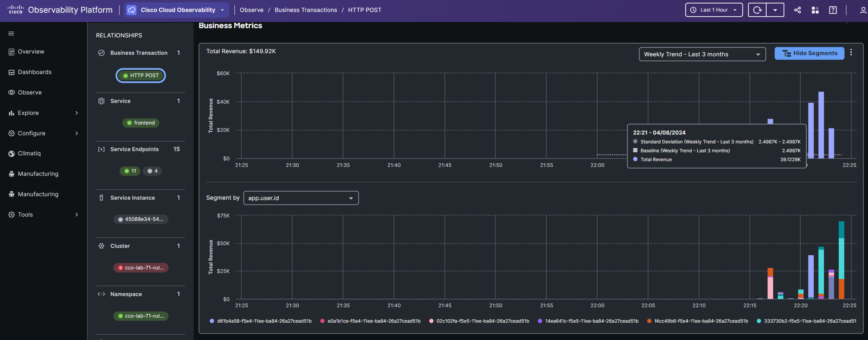Click the help question mark icon
The image size is (868, 340).
pos(833,10)
